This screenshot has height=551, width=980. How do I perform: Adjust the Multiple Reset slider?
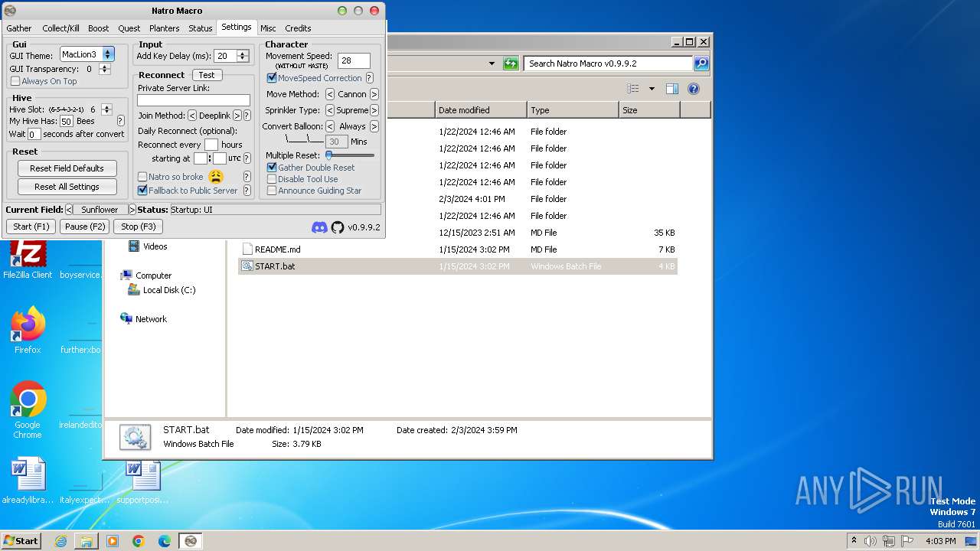pos(350,155)
